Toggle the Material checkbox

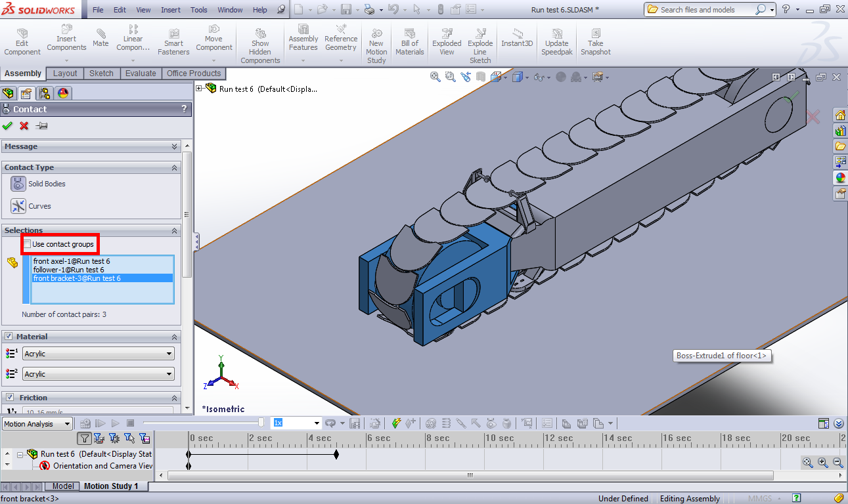tap(9, 337)
